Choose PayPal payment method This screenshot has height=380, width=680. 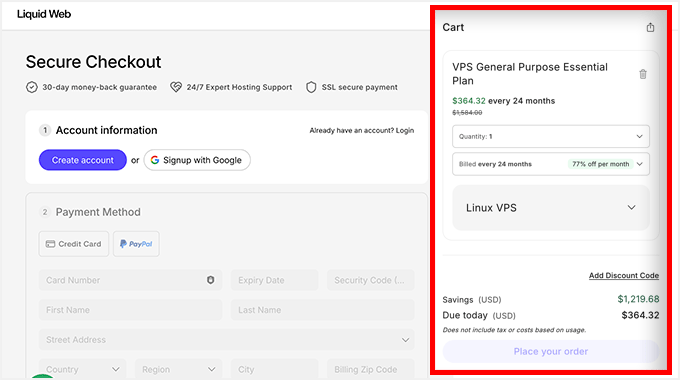coord(136,244)
